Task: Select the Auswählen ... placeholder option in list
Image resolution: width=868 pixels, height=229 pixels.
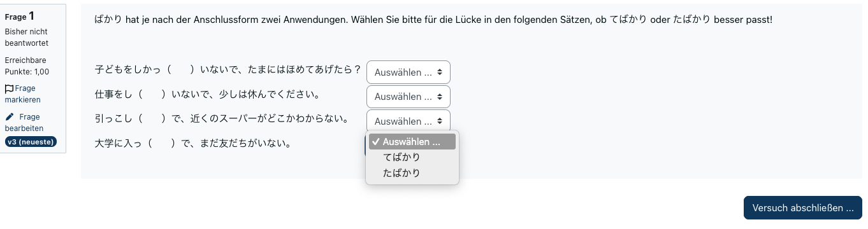Action: (412, 141)
